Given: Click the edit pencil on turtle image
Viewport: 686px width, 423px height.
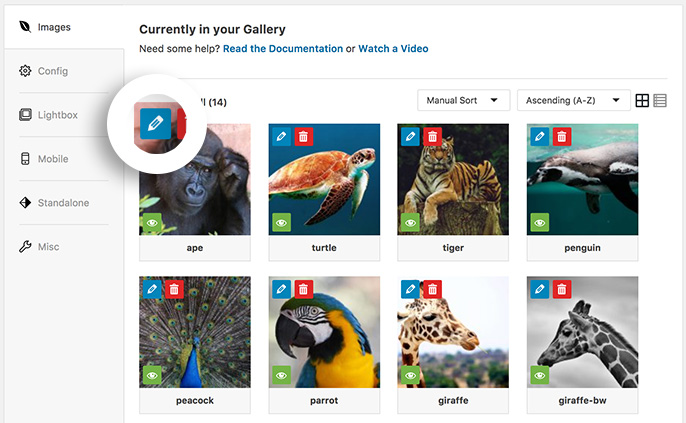Looking at the screenshot, I should pos(280,136).
